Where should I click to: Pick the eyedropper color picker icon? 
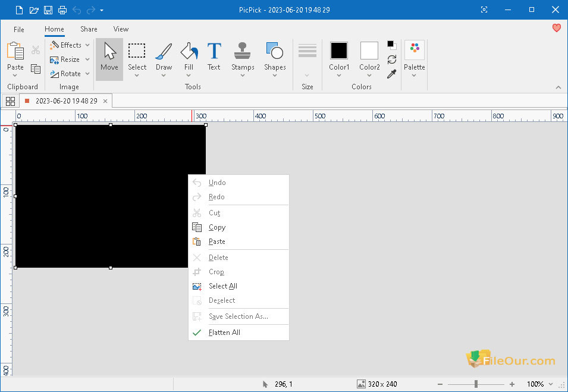pos(391,74)
